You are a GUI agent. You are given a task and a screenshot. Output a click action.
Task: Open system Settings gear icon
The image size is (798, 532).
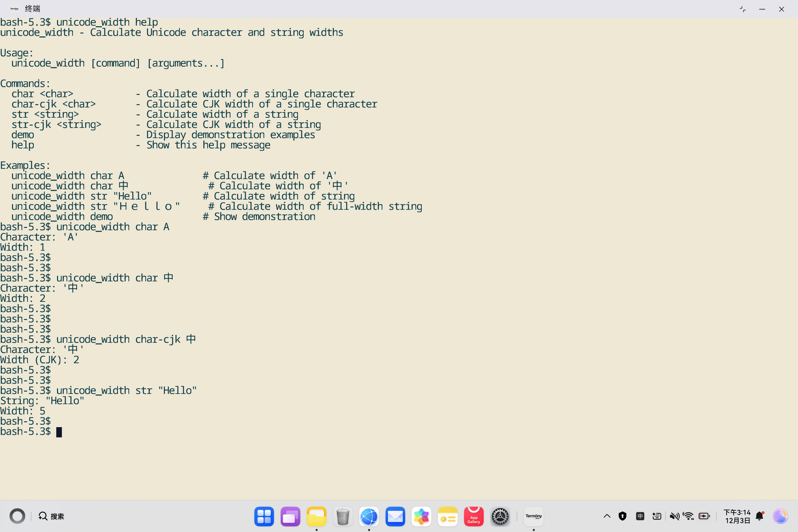[x=500, y=516]
